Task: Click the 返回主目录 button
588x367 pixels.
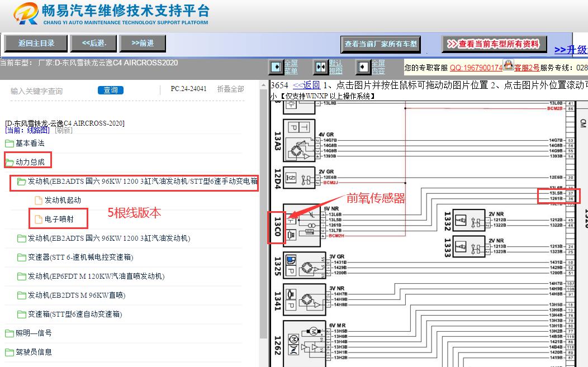Action: [x=36, y=44]
